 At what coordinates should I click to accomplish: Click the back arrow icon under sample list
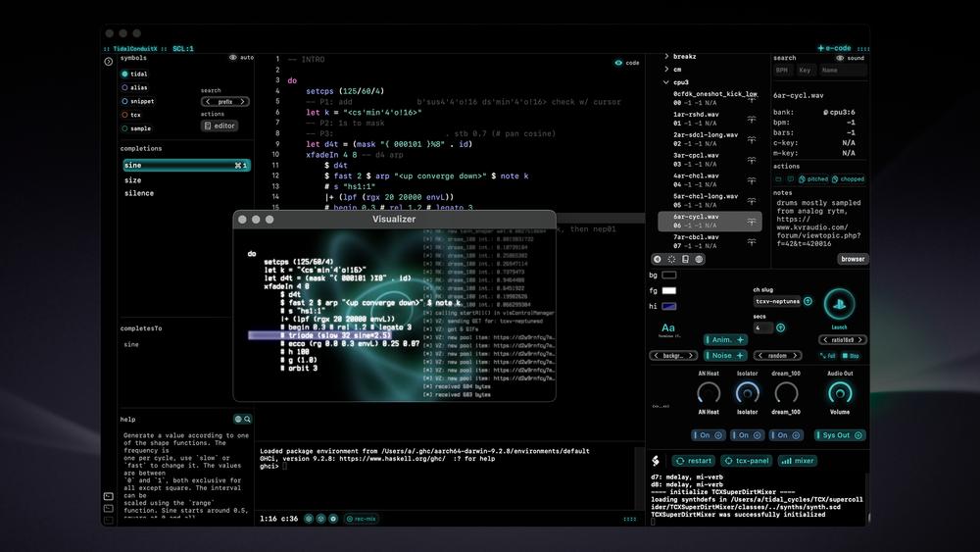(657, 259)
